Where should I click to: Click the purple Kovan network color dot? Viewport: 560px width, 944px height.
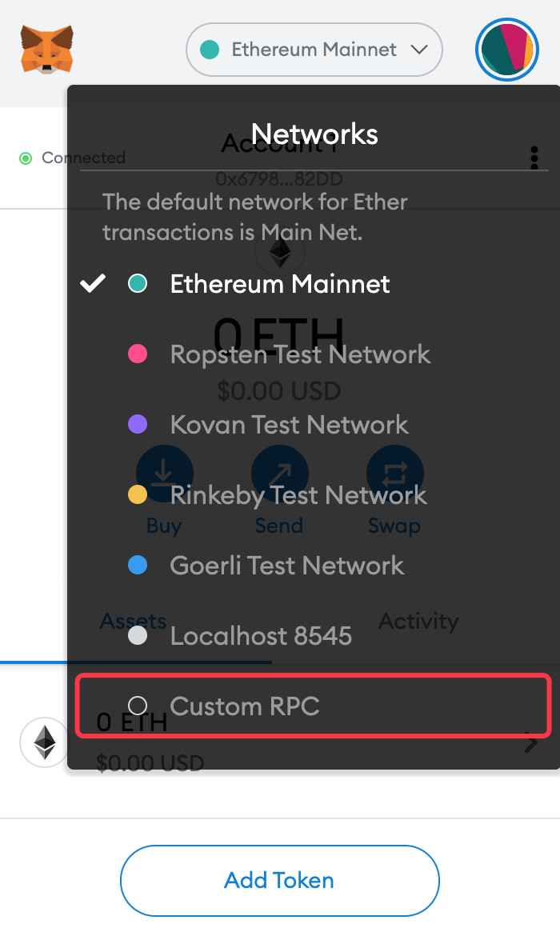(x=138, y=424)
